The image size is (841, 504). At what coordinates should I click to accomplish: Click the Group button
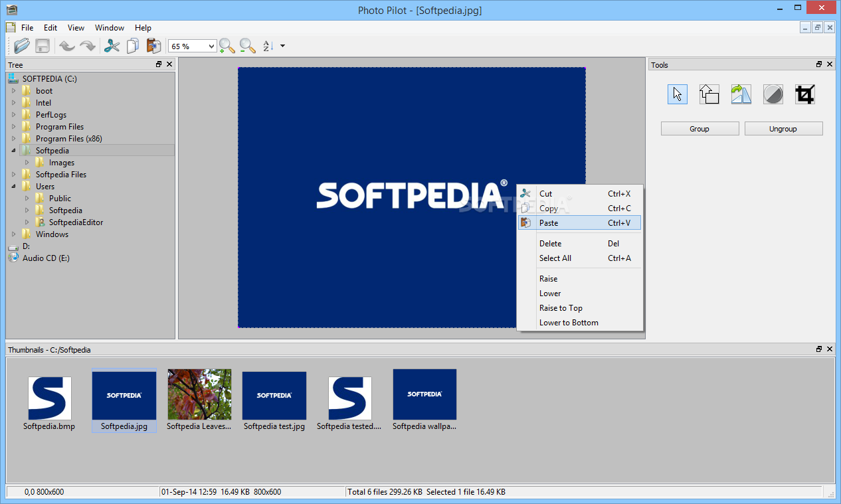[700, 129]
